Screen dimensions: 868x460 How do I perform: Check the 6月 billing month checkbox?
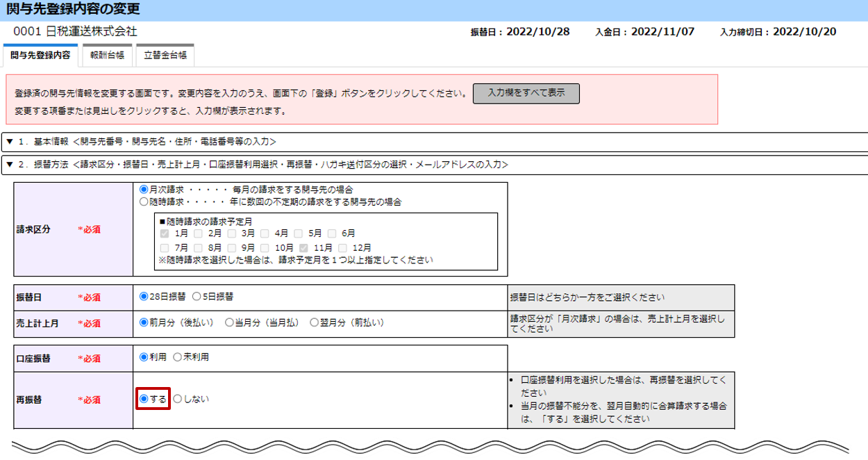[x=333, y=233]
